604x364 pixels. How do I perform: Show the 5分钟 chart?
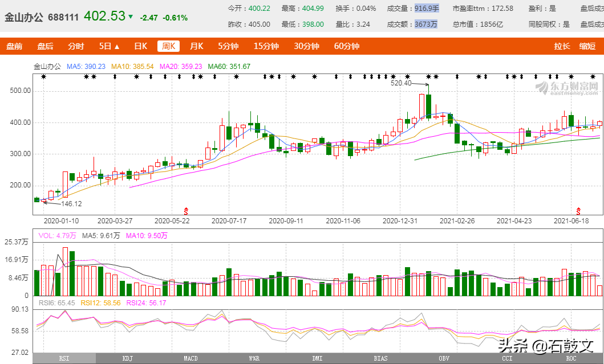pyautogui.click(x=228, y=46)
